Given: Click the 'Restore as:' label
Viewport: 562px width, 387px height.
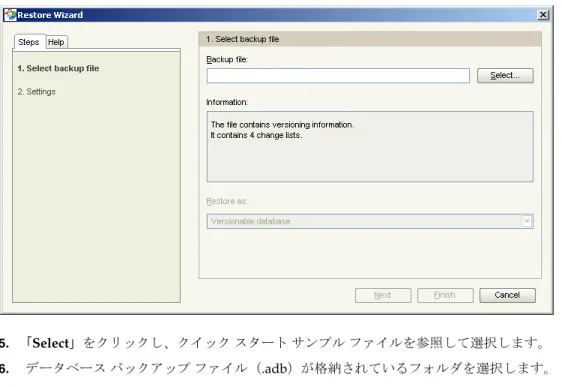Looking at the screenshot, I should [x=227, y=201].
